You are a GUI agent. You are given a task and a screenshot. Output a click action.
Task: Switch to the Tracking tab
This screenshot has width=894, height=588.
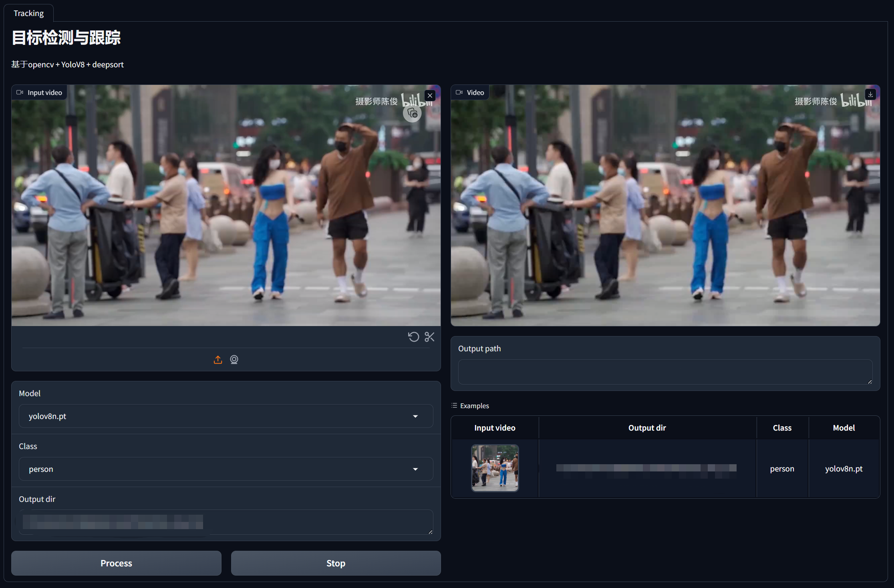29,13
